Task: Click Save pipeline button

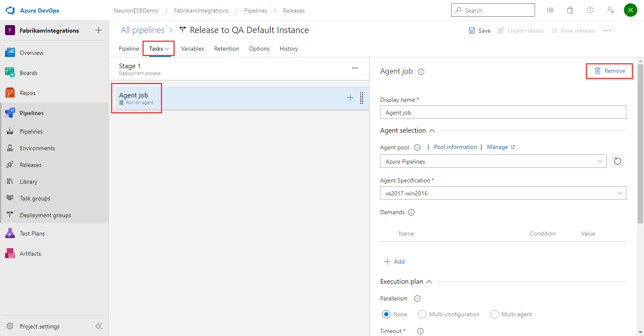Action: (x=479, y=31)
